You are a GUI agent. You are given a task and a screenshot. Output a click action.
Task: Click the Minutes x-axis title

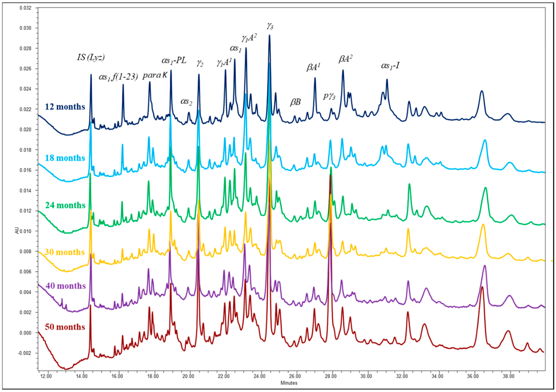289,383
